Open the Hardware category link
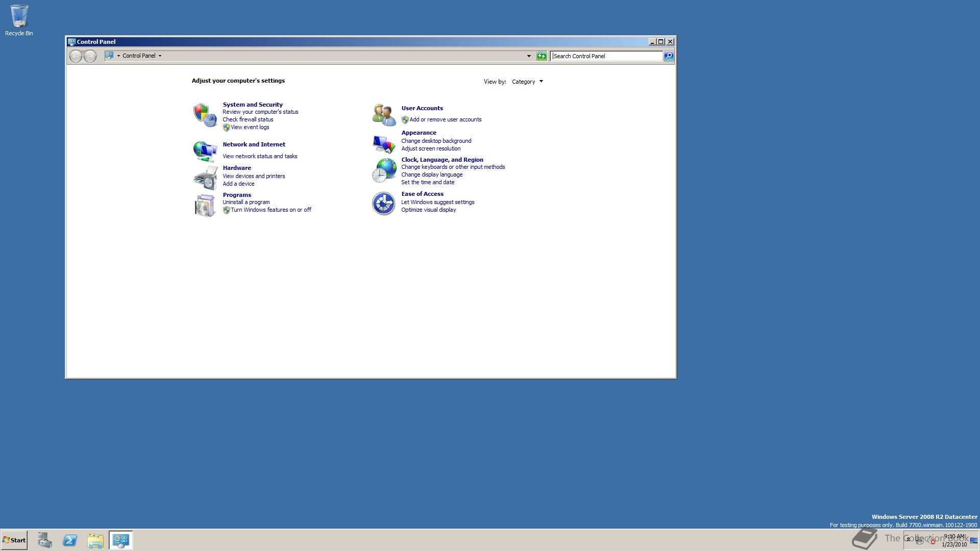This screenshot has height=551, width=980. click(x=237, y=168)
